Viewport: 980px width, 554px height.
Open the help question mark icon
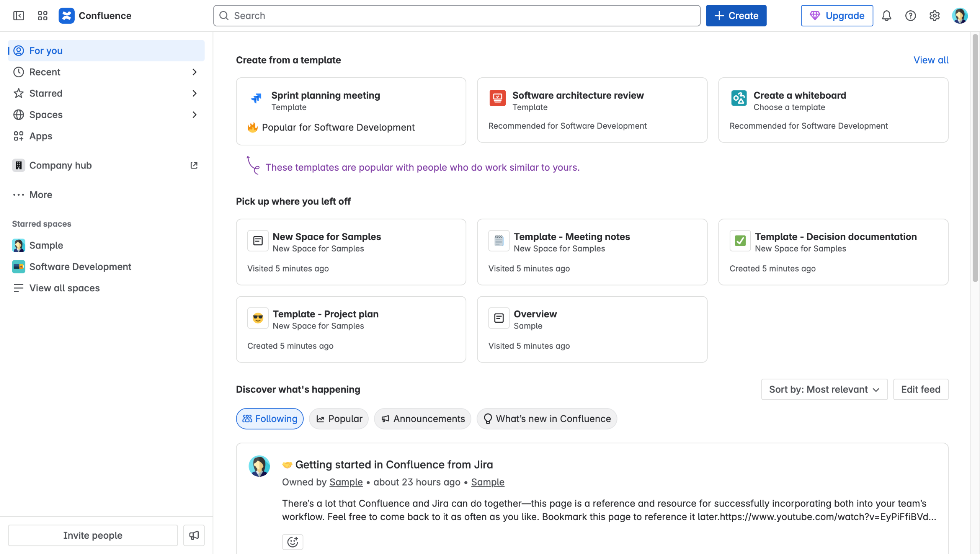pos(910,16)
